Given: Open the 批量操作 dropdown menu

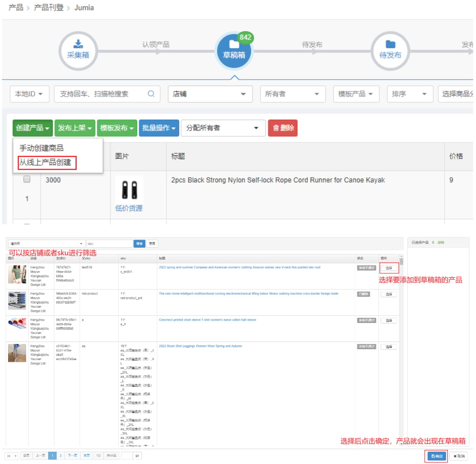Looking at the screenshot, I should [x=159, y=128].
